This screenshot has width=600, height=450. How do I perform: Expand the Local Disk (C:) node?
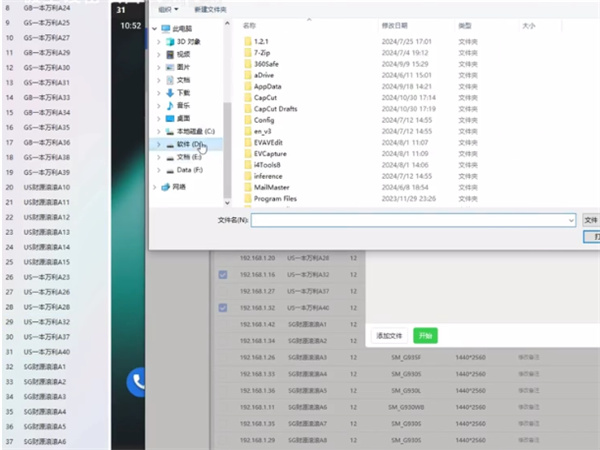click(x=158, y=131)
